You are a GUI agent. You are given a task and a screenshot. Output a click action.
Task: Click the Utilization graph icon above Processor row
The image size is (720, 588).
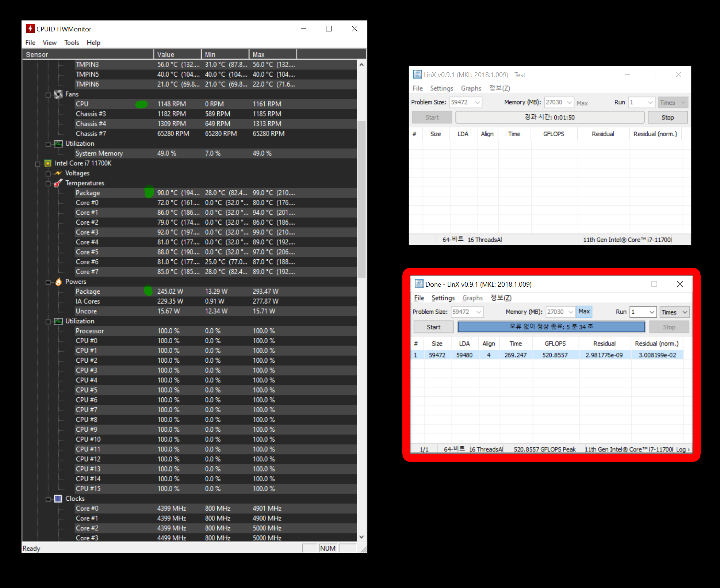pos(58,321)
